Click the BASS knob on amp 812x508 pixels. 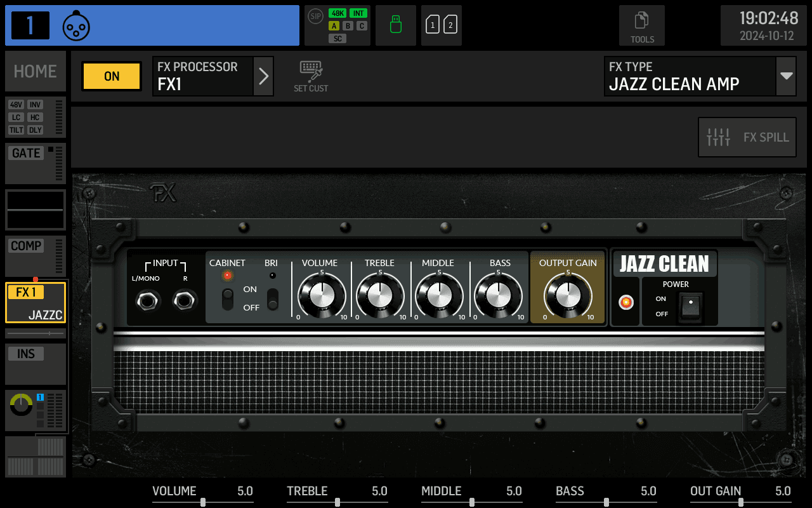498,297
